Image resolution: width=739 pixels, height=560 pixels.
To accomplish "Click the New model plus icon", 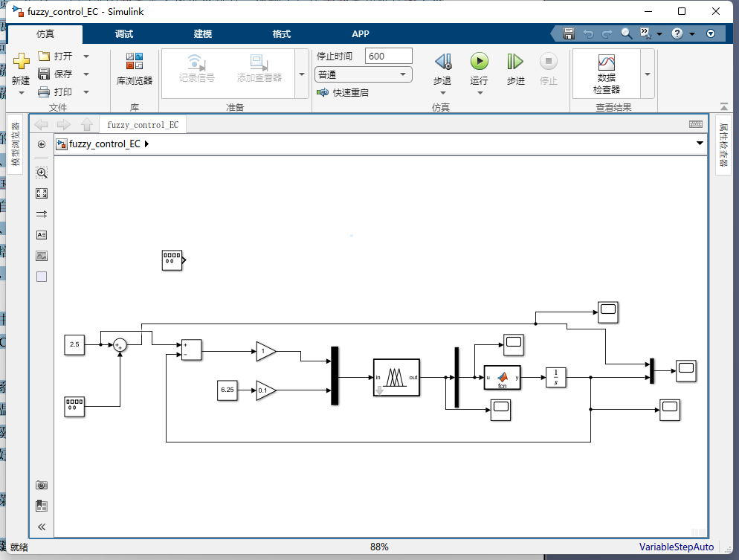I will (x=22, y=61).
